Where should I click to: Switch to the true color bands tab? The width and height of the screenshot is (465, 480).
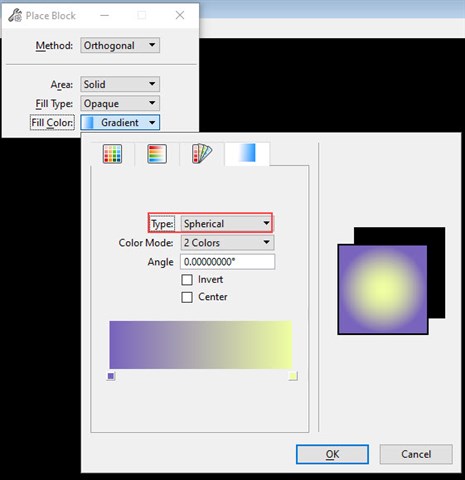(x=157, y=154)
